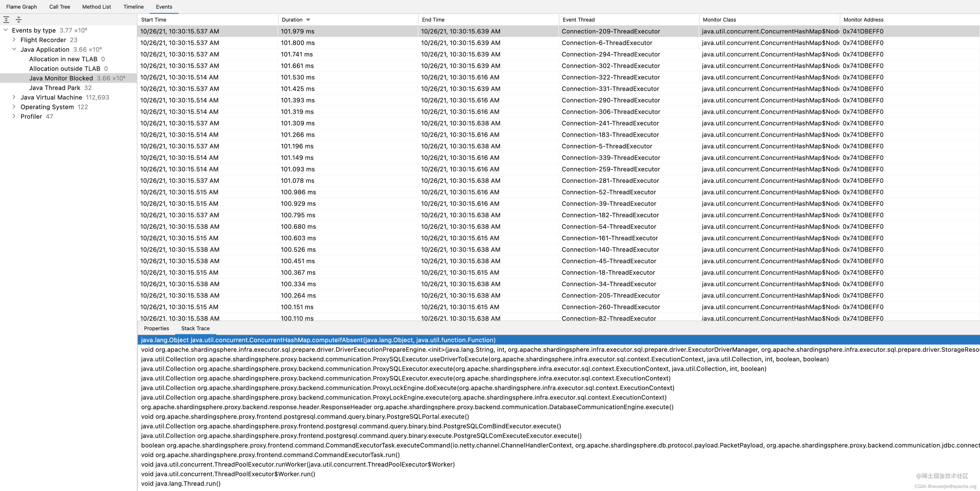The height and width of the screenshot is (491, 980).
Task: Collapse the Events by type node
Action: click(5, 30)
